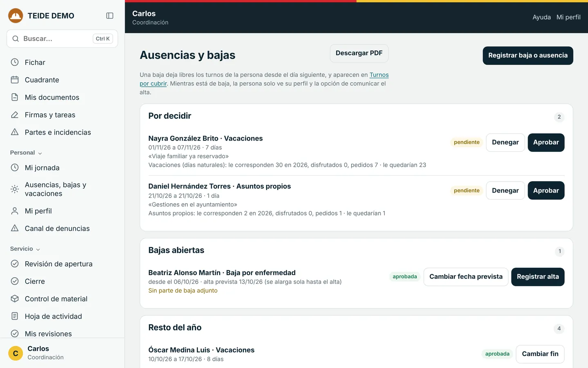The width and height of the screenshot is (588, 368).
Task: Click the Canal de denuncias triangle icon
Action: click(x=15, y=228)
